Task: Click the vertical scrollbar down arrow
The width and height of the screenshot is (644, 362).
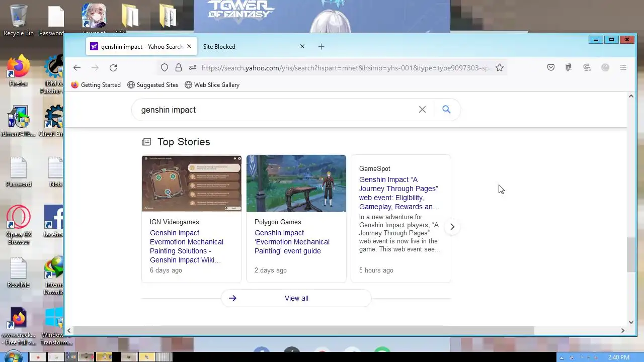Action: point(631,322)
